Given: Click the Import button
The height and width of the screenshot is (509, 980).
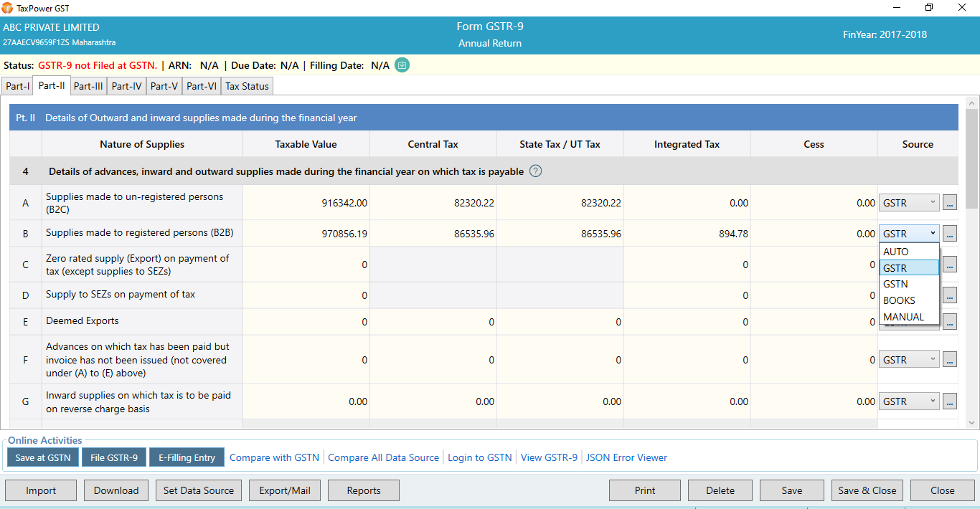Looking at the screenshot, I should coord(41,490).
